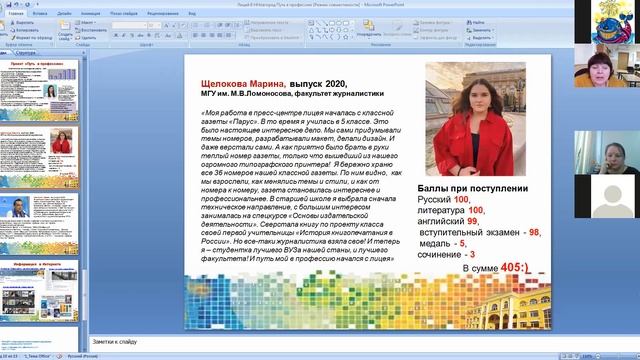This screenshot has width=640, height=360.
Task: Switch to slide sorter view in status bar
Action: pyautogui.click(x=571, y=356)
